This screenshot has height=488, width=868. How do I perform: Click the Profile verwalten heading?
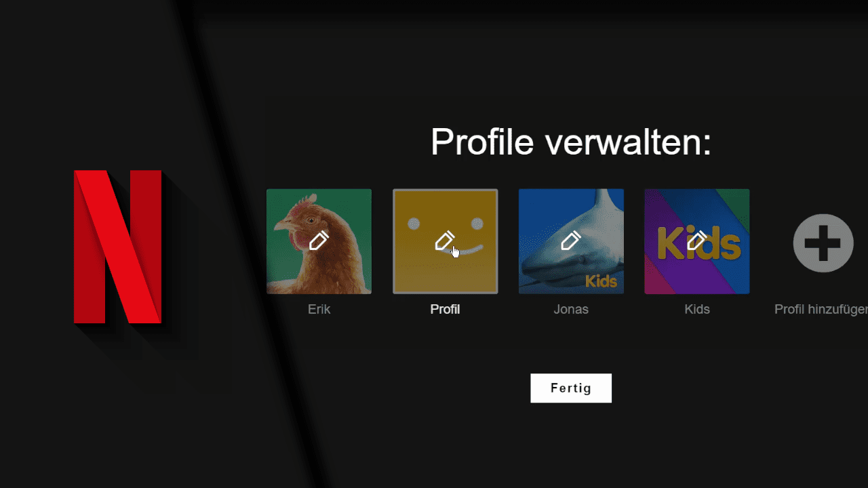(x=571, y=142)
